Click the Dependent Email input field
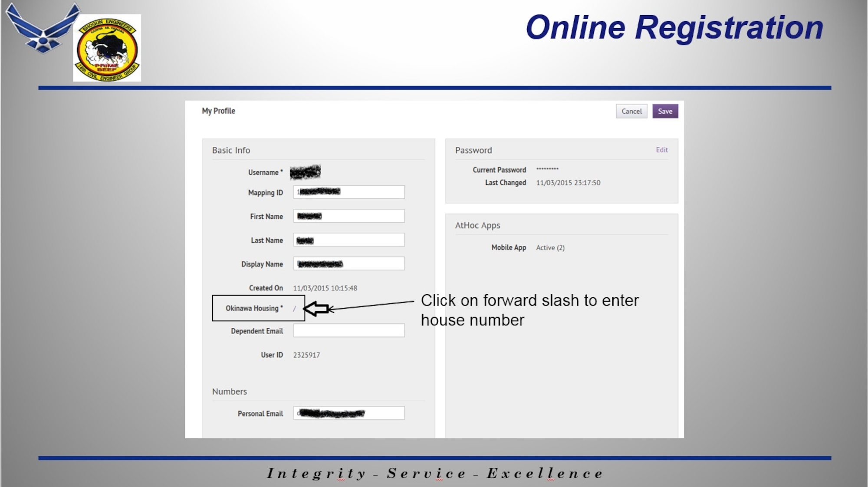 (349, 331)
